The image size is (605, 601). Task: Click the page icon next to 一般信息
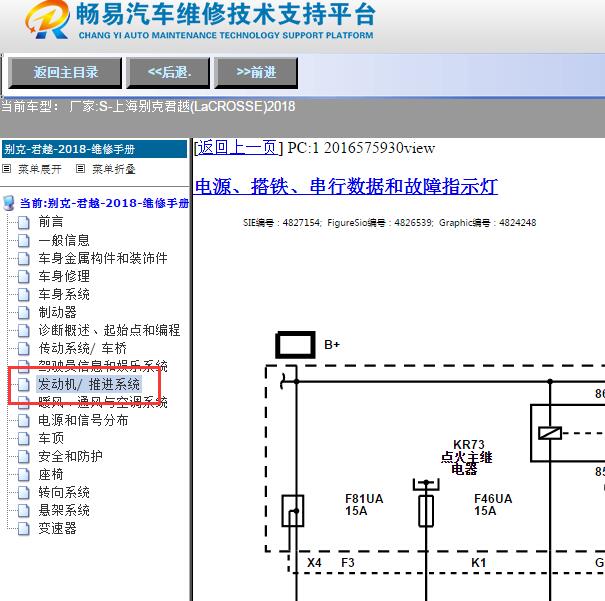24,241
